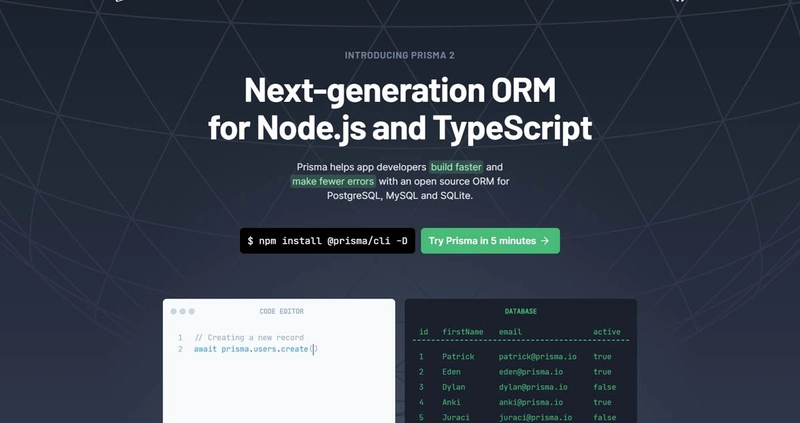Image resolution: width=800 pixels, height=423 pixels.
Task: Click the window dots in code editor panel
Action: tap(183, 311)
